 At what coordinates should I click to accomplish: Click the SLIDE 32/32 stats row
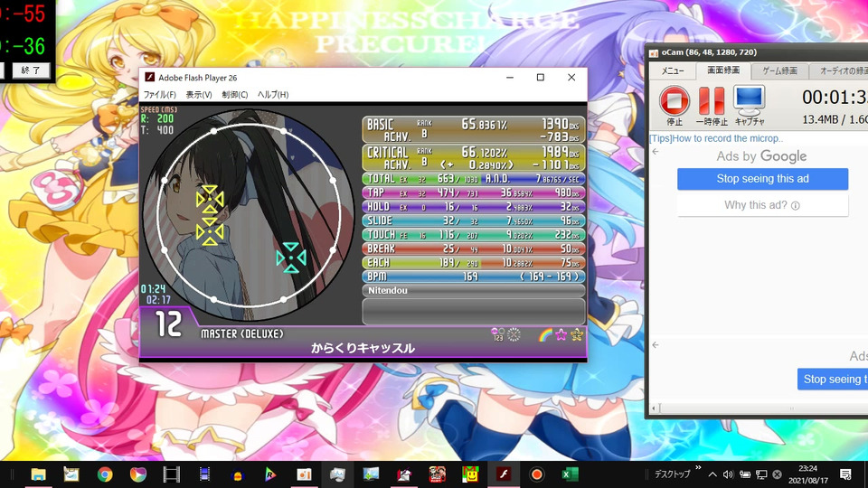[x=474, y=221]
